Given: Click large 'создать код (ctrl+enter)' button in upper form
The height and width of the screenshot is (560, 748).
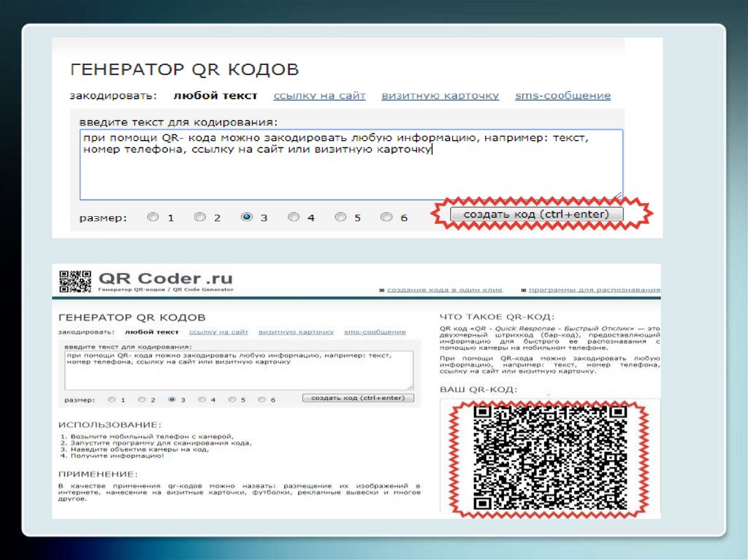Looking at the screenshot, I should point(537,214).
